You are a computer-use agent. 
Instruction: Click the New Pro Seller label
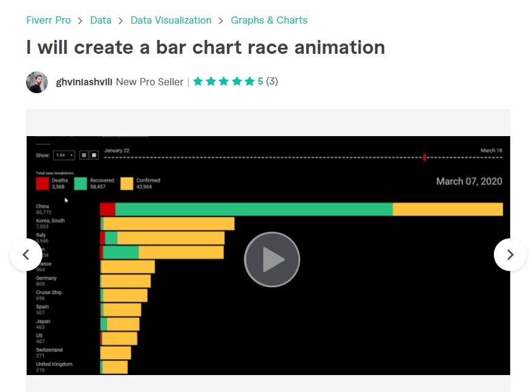[x=149, y=82]
